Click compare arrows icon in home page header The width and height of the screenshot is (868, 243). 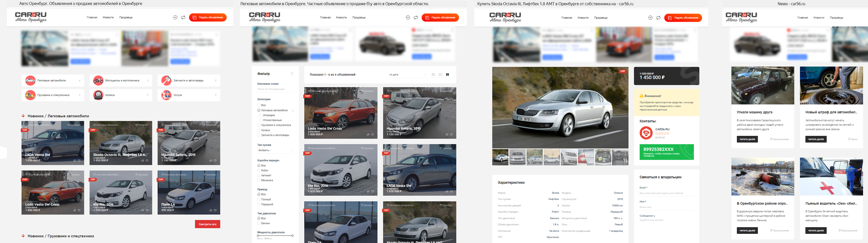tap(183, 18)
